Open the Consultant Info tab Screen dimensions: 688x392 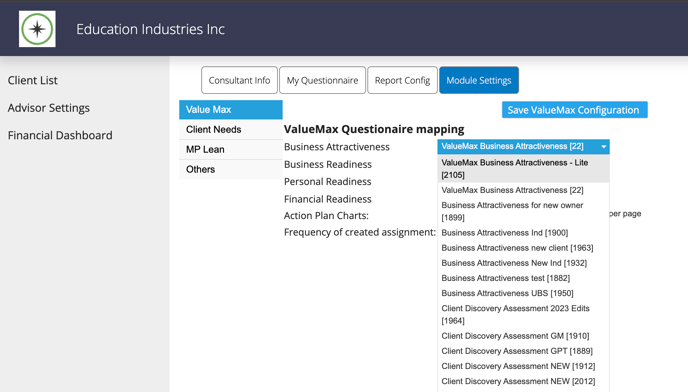point(239,80)
